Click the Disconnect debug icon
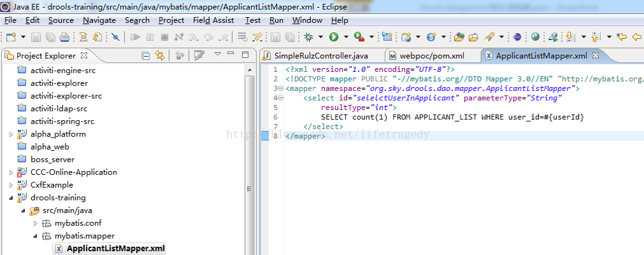644x255 pixels. coord(179,37)
